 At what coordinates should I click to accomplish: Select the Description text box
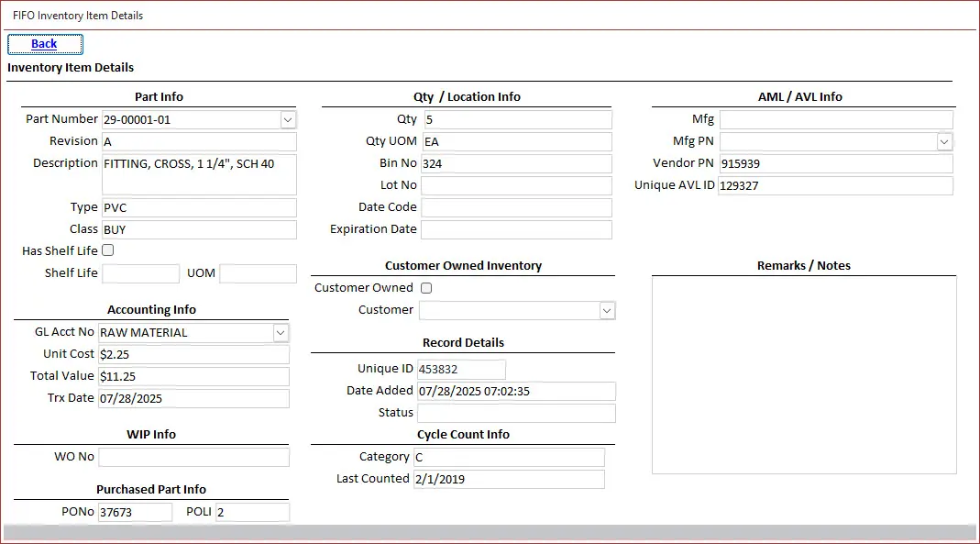[199, 174]
